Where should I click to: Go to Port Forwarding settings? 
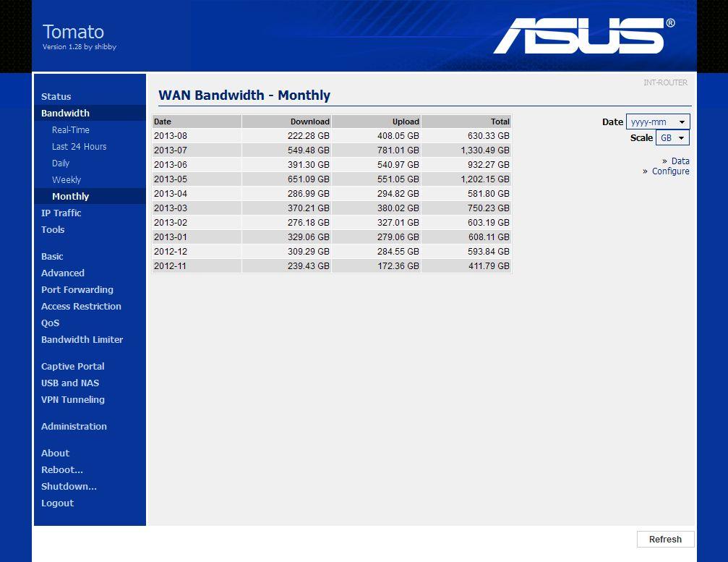[x=77, y=290]
